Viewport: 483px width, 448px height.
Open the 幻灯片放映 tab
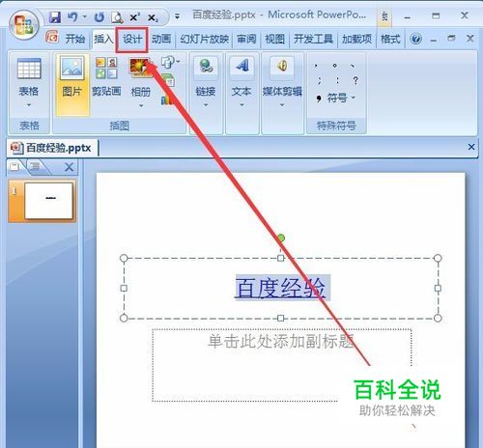click(205, 39)
